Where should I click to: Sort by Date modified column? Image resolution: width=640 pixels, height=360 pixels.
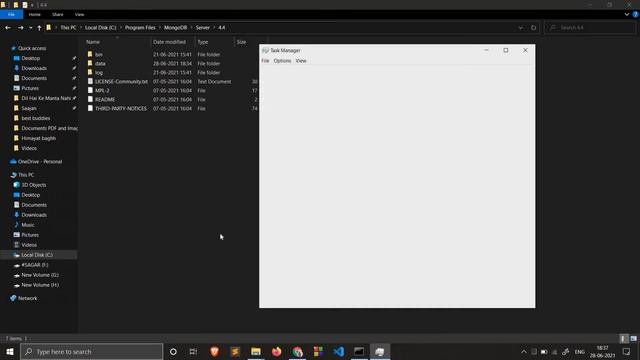point(169,42)
